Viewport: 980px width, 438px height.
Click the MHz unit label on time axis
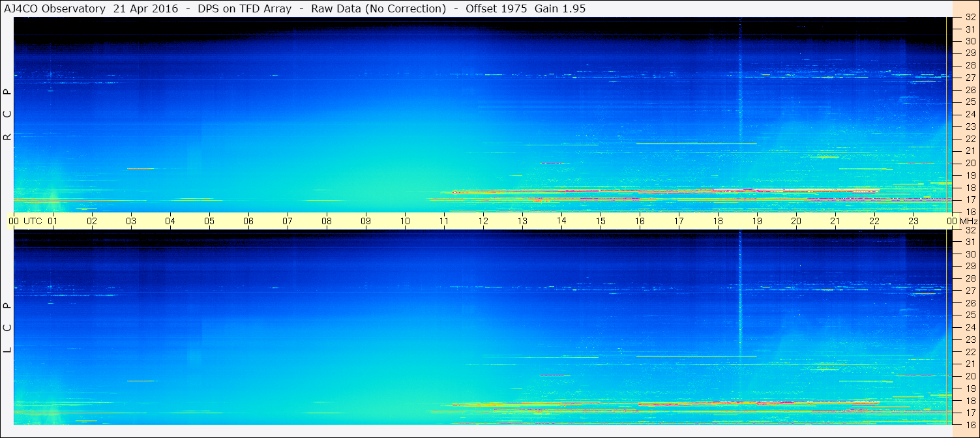968,221
